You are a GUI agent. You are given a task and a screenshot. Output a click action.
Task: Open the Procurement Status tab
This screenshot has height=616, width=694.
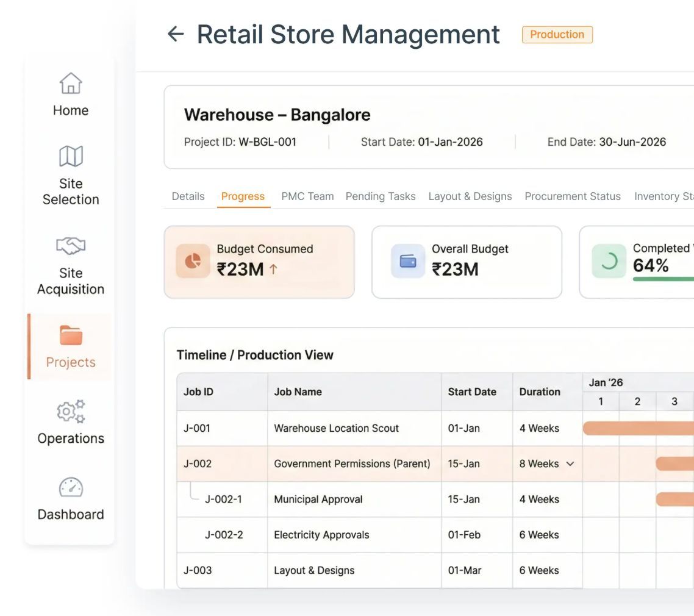573,196
